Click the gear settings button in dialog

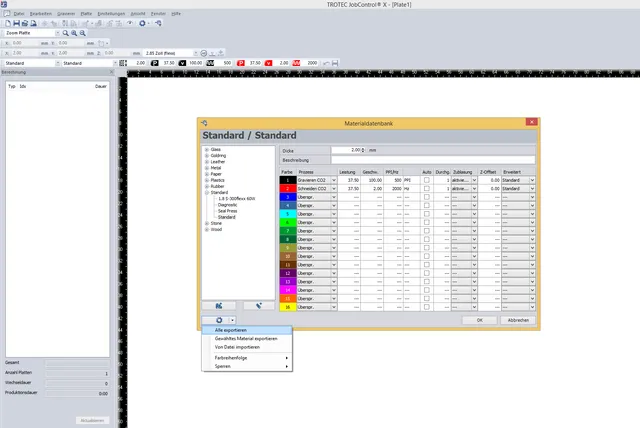(218, 320)
